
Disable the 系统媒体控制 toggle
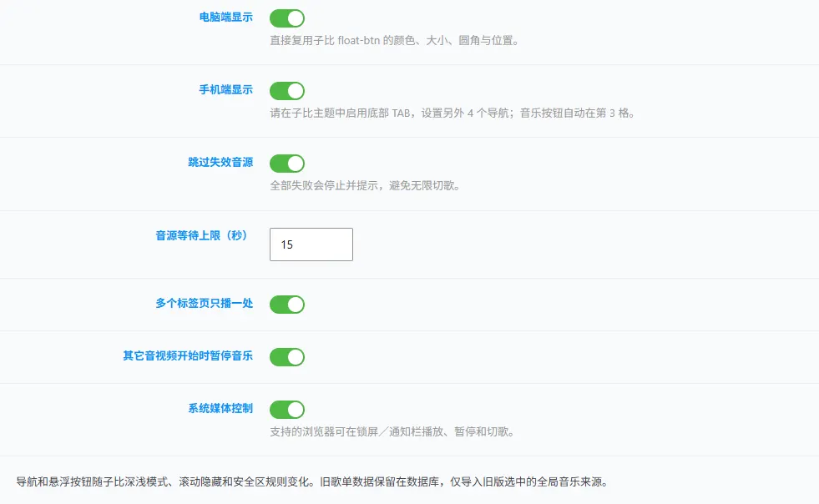[286, 410]
